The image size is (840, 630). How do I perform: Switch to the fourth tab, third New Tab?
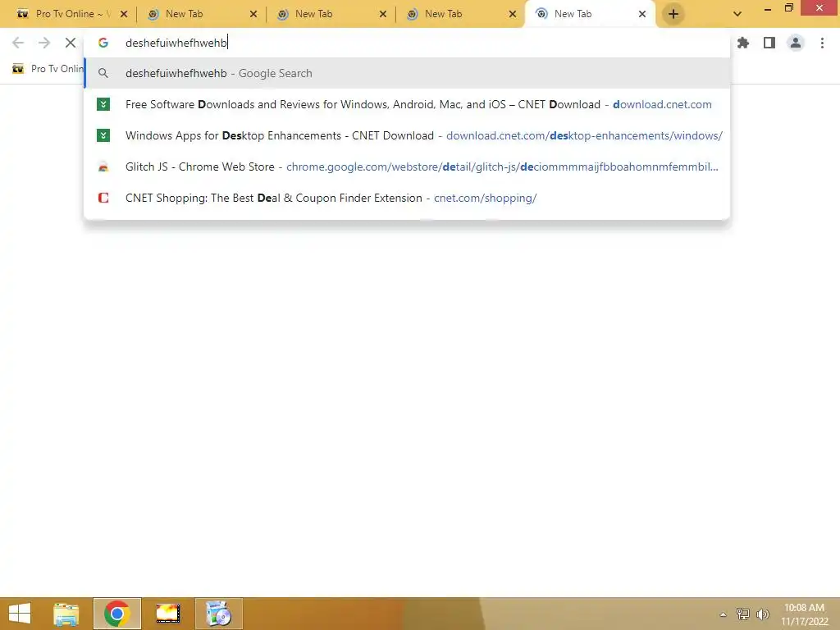pos(459,14)
